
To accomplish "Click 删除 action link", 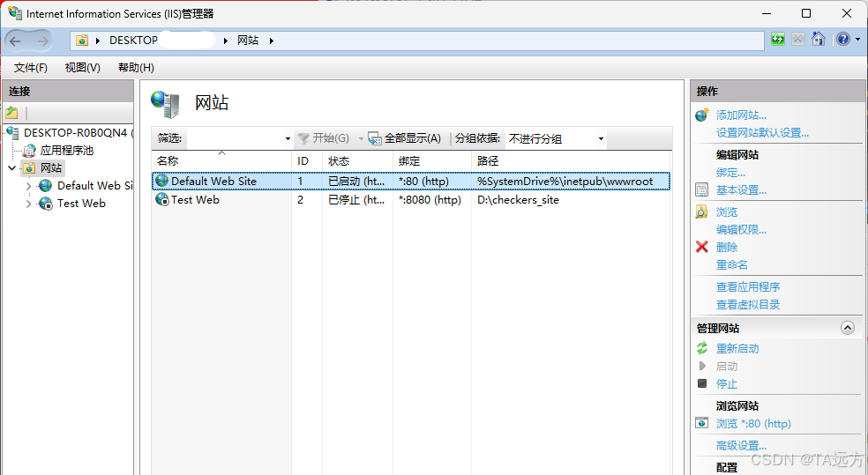I will 727,247.
